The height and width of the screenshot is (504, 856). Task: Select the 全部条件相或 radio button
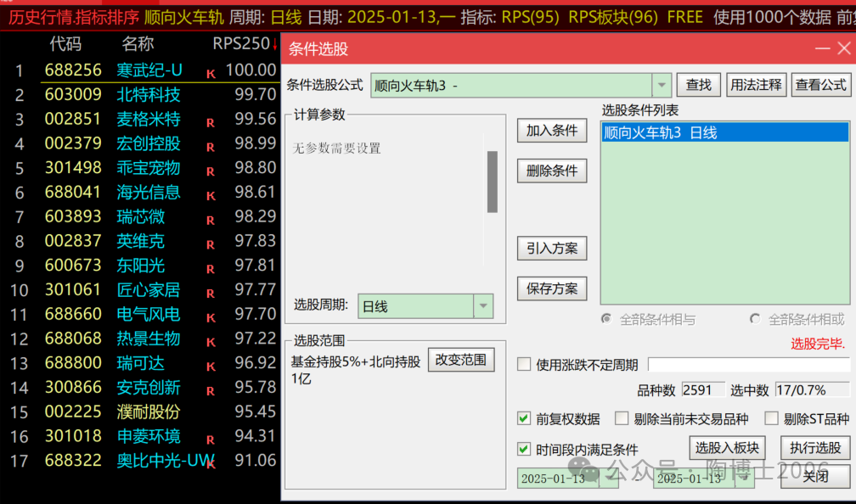pyautogui.click(x=756, y=318)
